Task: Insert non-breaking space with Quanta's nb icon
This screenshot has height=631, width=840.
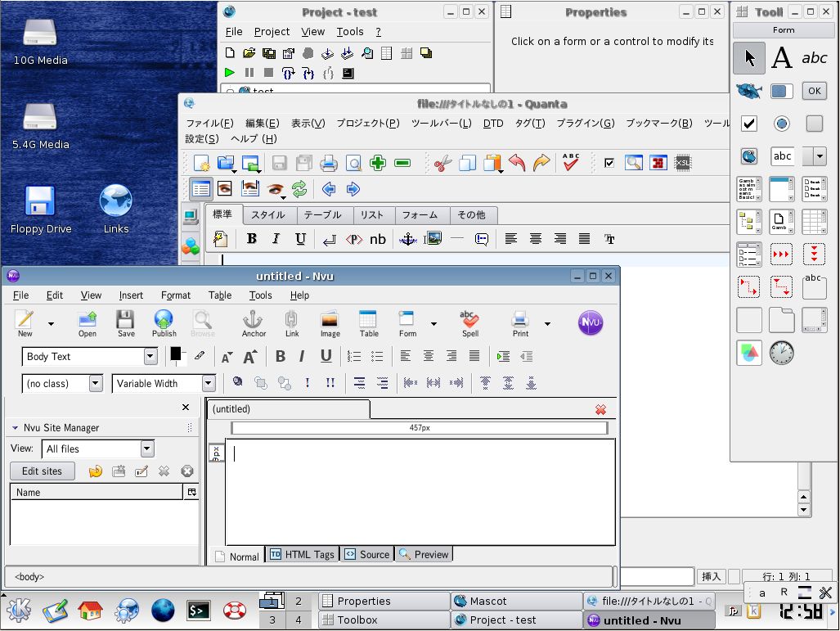Action: (378, 239)
